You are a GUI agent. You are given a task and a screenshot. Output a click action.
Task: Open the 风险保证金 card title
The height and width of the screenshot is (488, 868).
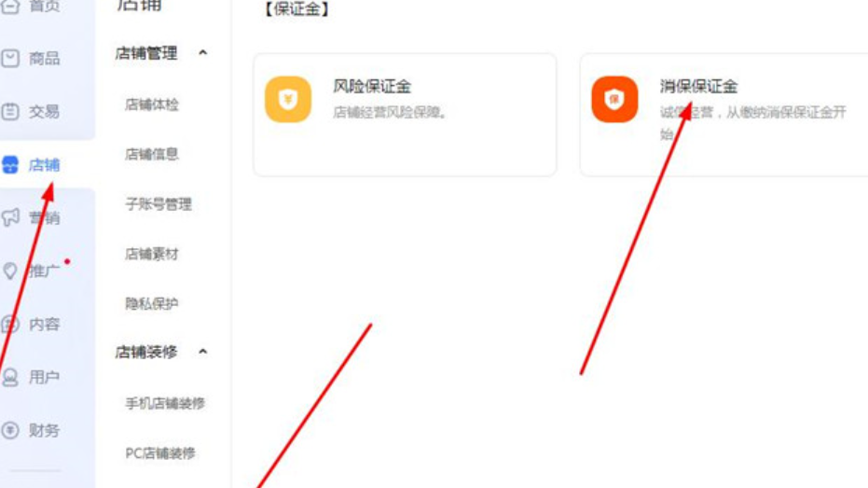pyautogui.click(x=372, y=87)
